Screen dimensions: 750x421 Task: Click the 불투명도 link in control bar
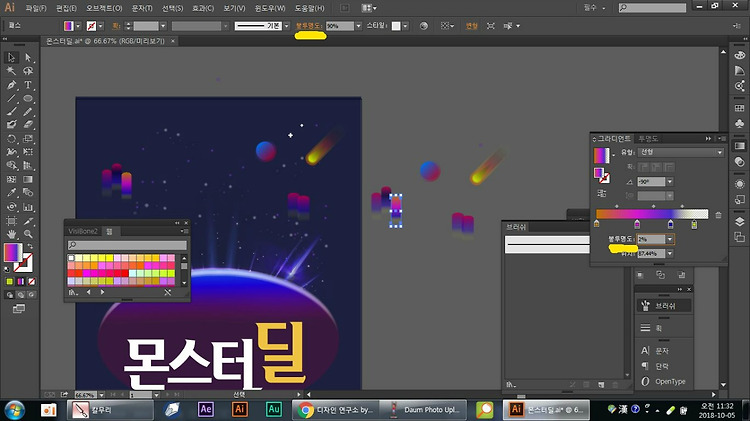pos(309,26)
